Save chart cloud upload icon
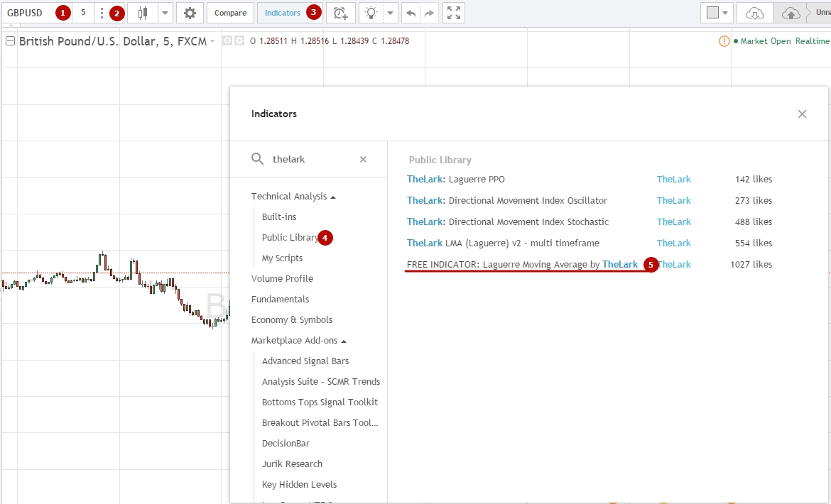Image resolution: width=831 pixels, height=504 pixels. pyautogui.click(x=791, y=13)
